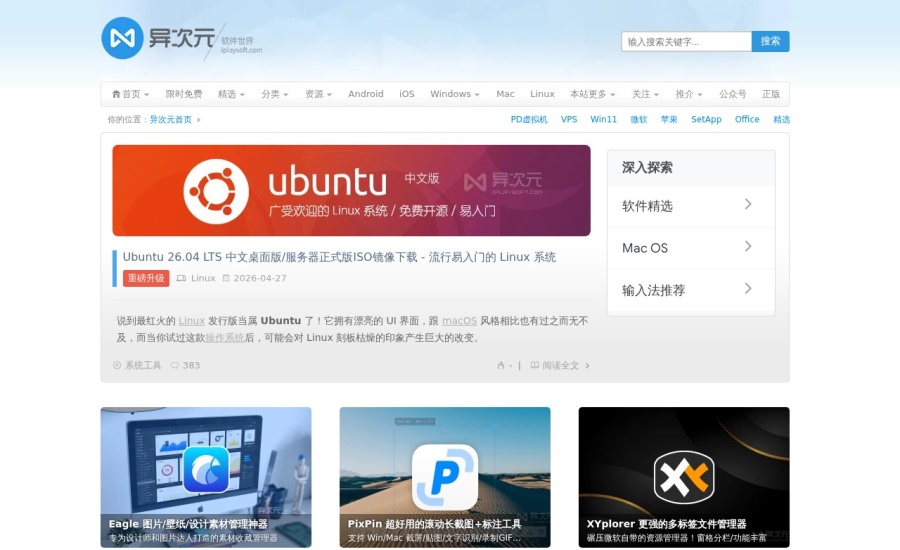Open the PixPin app card thumbnail

pos(445,477)
